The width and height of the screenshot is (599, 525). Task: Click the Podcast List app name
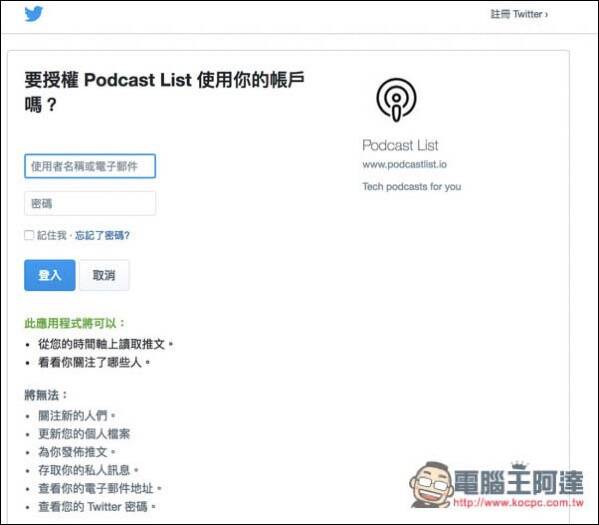(x=400, y=145)
